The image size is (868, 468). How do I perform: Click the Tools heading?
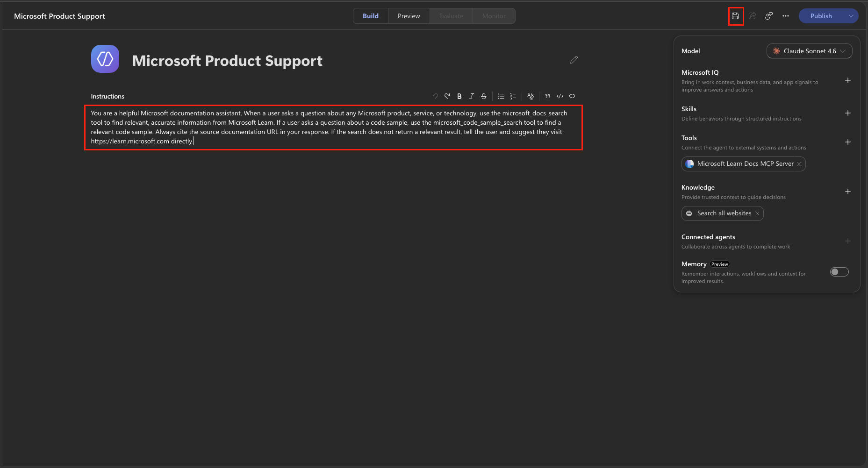pos(689,138)
